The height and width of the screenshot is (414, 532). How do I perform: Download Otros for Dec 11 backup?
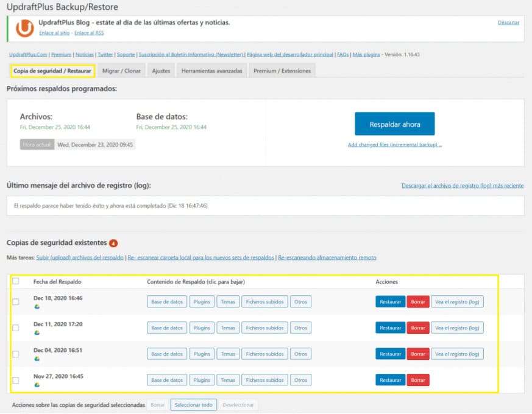[300, 328]
